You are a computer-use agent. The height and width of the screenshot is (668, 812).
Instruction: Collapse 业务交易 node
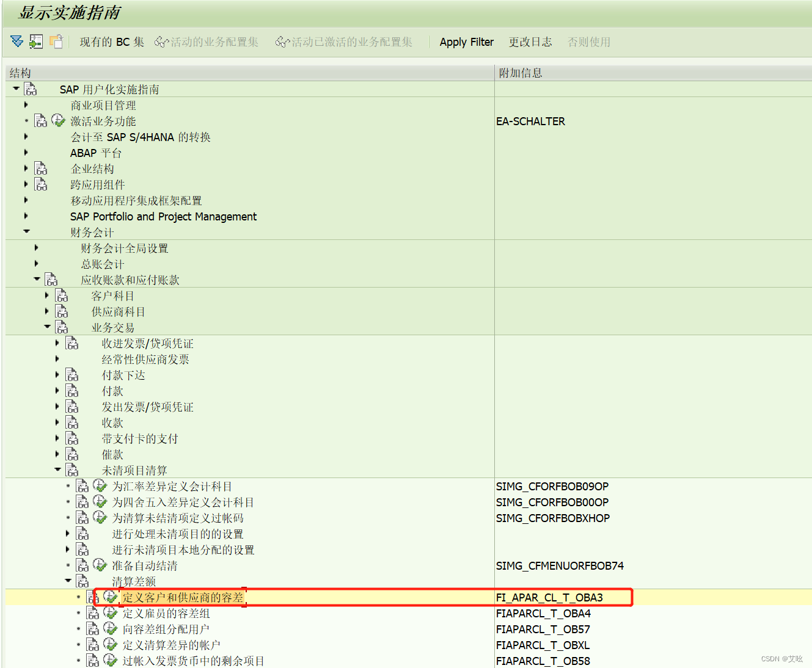pos(48,327)
